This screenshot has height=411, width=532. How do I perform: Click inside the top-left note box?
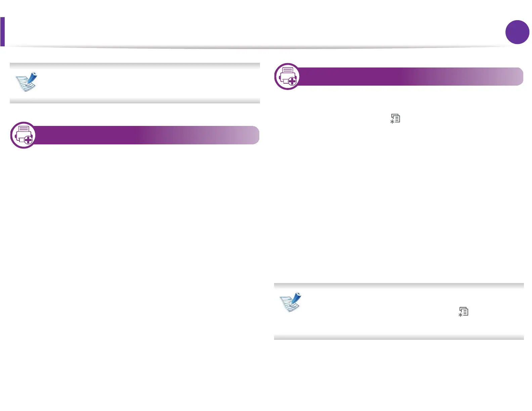(x=148, y=83)
